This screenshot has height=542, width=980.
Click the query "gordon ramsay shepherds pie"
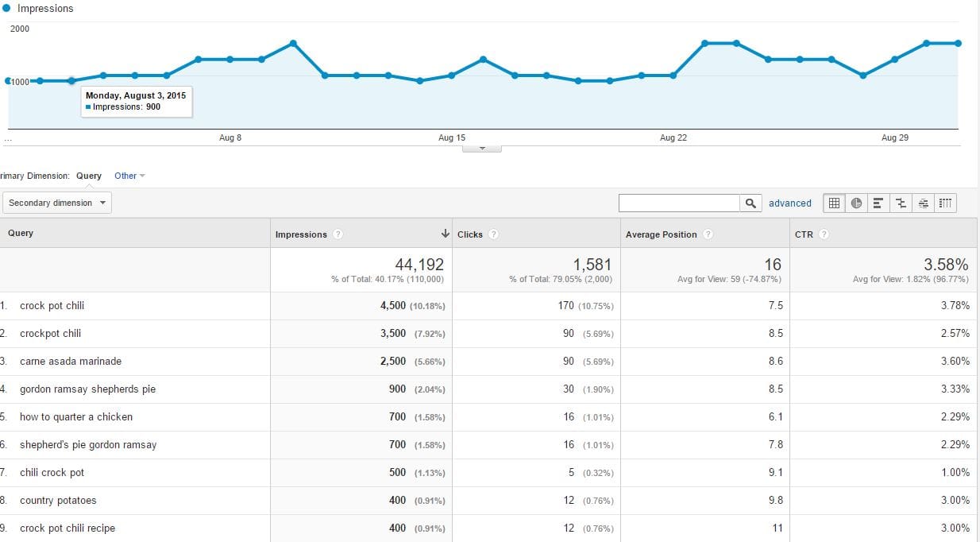87,389
